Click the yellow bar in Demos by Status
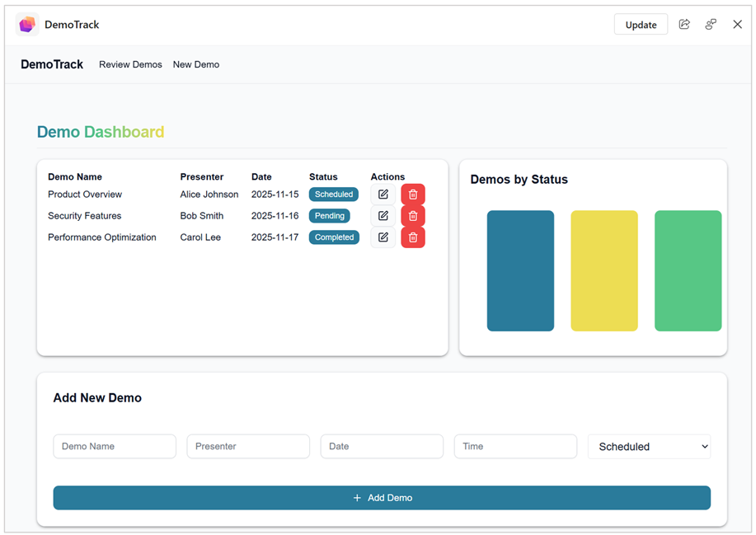756x535 pixels. point(604,271)
